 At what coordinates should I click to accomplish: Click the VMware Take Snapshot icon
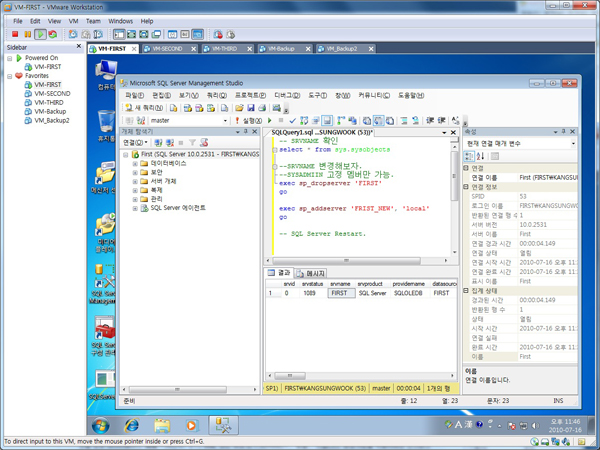[x=73, y=34]
